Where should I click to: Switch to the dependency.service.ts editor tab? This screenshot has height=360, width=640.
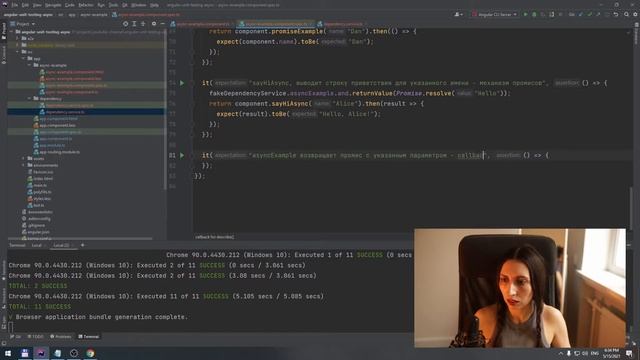coord(340,24)
